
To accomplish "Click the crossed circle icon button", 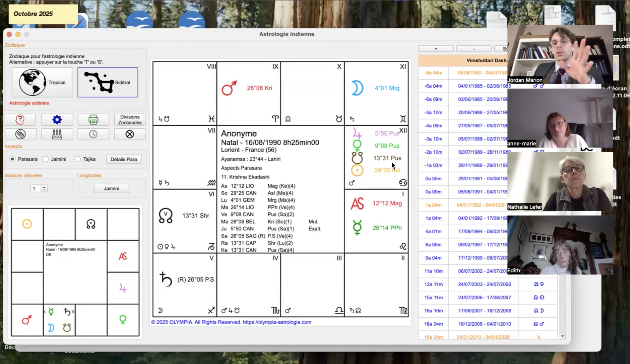I will pyautogui.click(x=130, y=134).
